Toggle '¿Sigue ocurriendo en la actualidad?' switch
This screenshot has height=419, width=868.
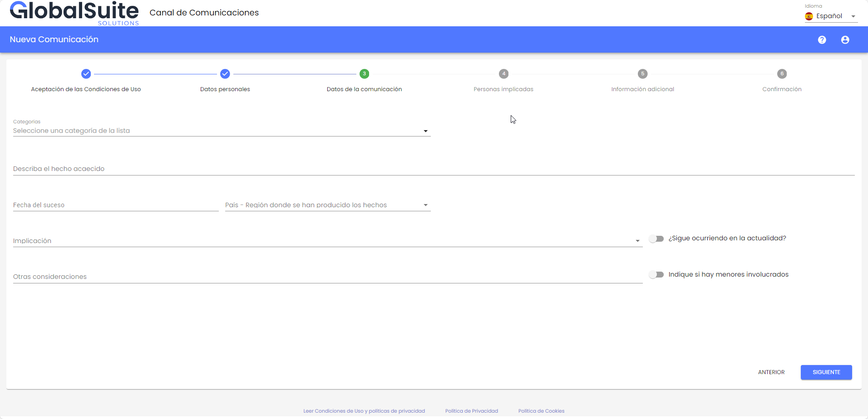pos(656,239)
